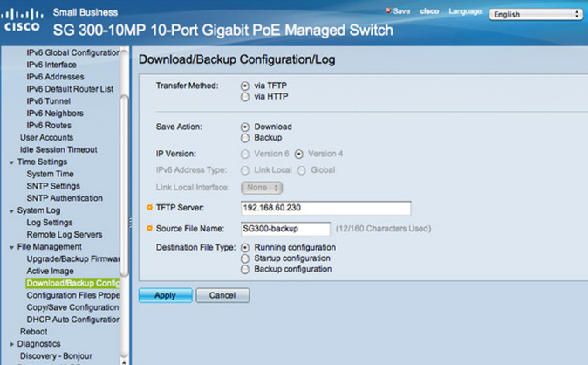The height and width of the screenshot is (365, 588).
Task: Open the Language dropdown
Action: [536, 14]
